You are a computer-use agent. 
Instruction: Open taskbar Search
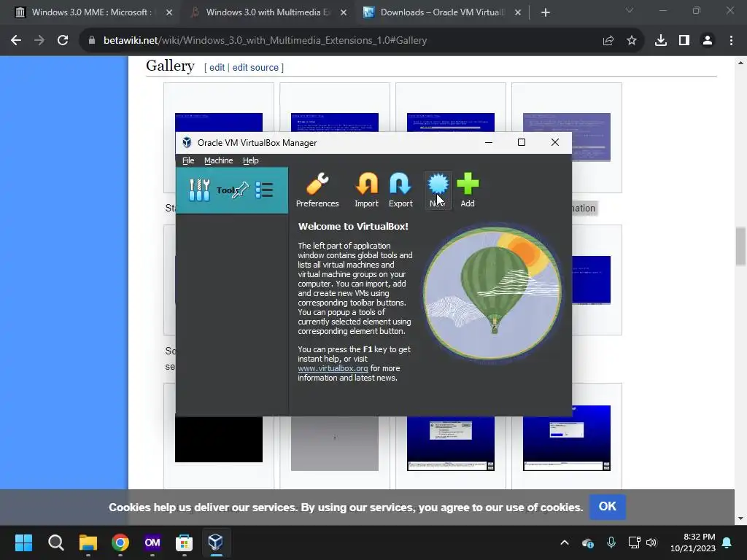pyautogui.click(x=55, y=542)
